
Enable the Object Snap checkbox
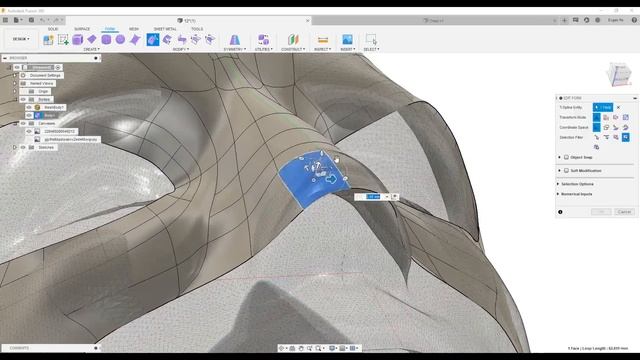click(x=567, y=157)
